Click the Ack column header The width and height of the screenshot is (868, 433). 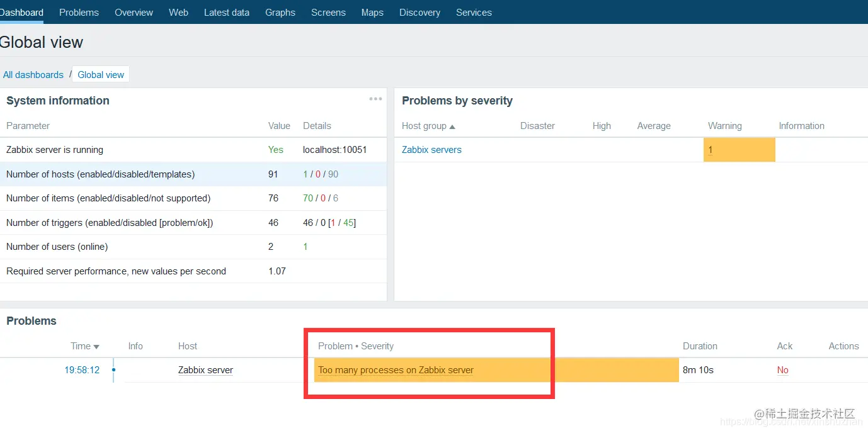pos(784,346)
